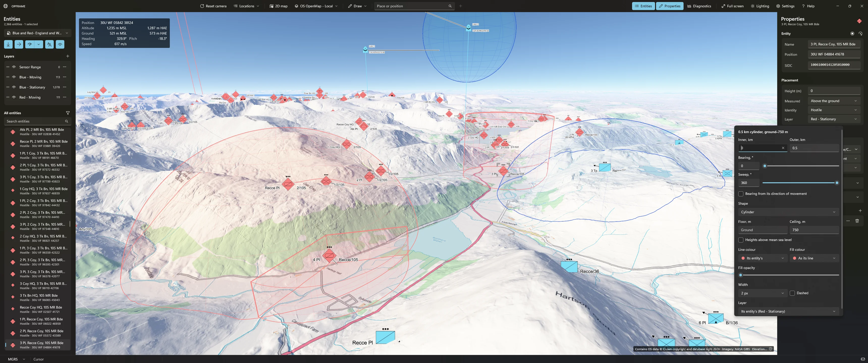Select '3 Tk Bn HQ, 105 MR Bde' in entity list
The image size is (868, 363).
click(x=37, y=297)
